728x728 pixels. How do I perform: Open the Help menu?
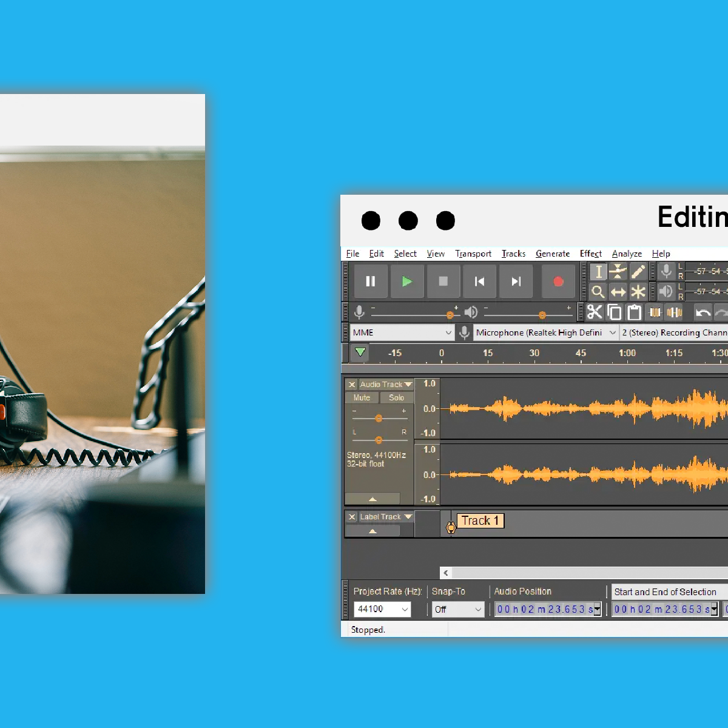(x=661, y=254)
